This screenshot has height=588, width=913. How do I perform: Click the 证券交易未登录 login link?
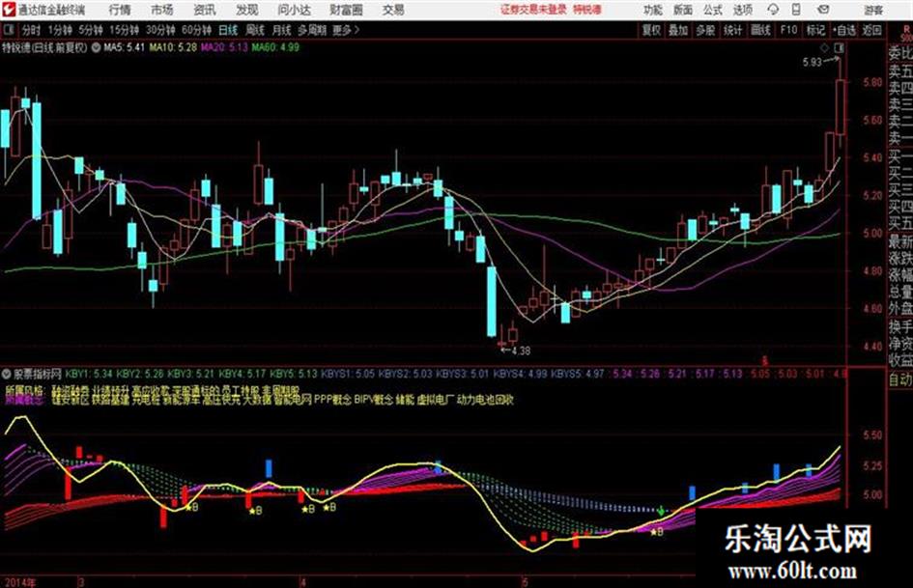(533, 10)
